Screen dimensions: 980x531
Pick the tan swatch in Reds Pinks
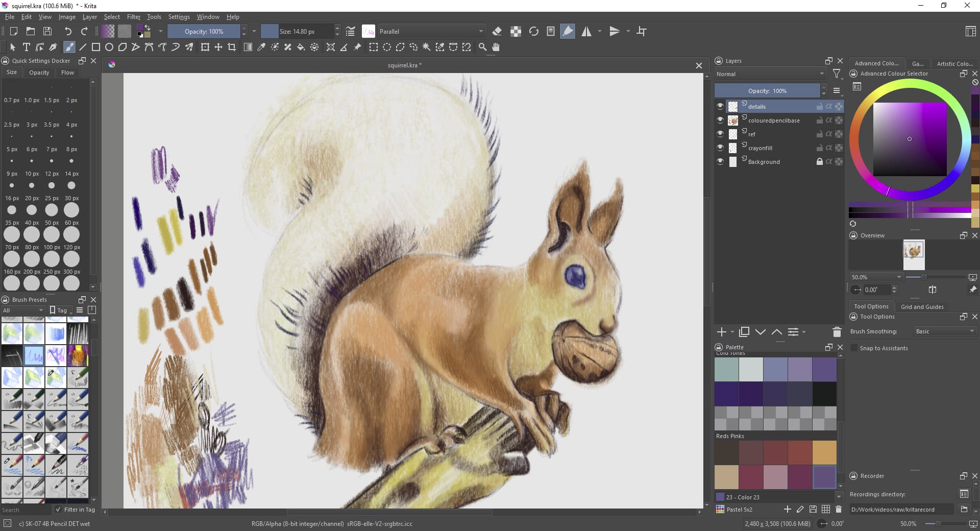pyautogui.click(x=726, y=477)
